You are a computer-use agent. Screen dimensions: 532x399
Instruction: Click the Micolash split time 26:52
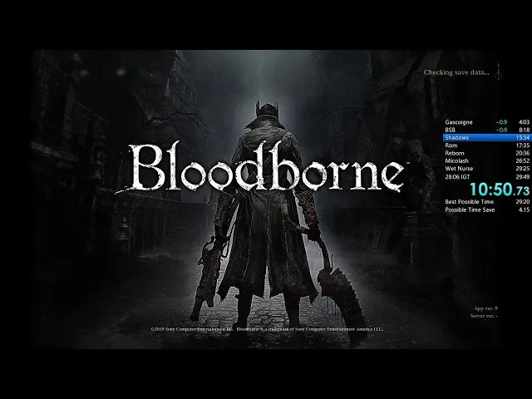[x=523, y=160]
